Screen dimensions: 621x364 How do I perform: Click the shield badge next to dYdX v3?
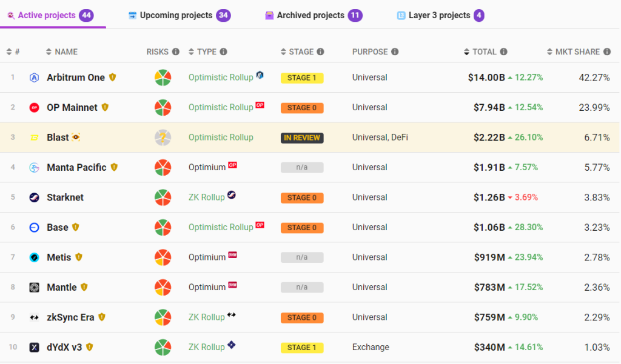(90, 347)
